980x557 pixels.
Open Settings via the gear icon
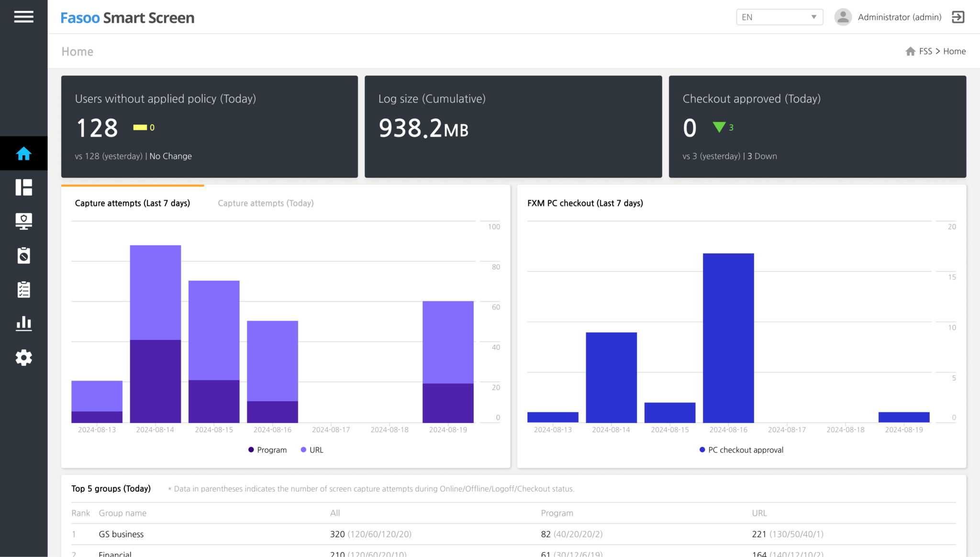23,358
